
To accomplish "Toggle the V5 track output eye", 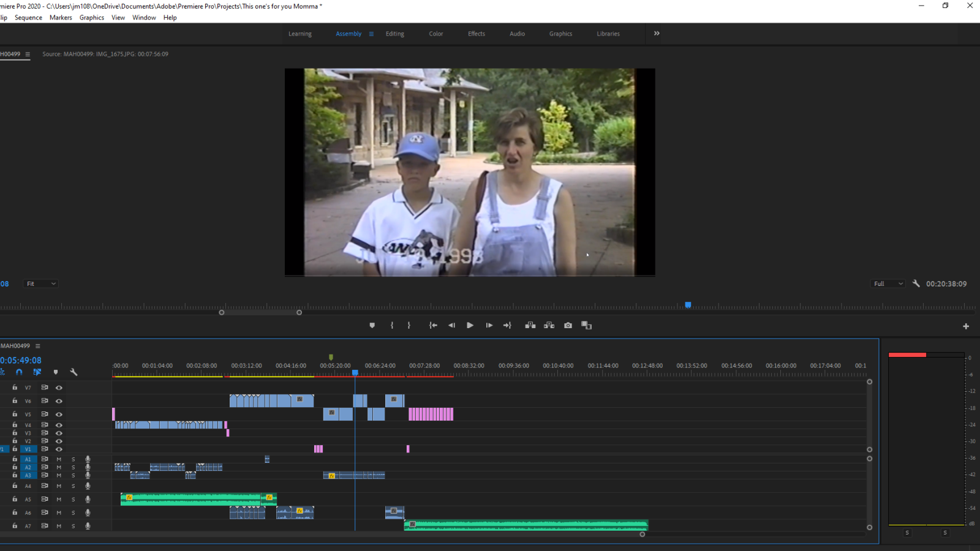I will tap(59, 414).
